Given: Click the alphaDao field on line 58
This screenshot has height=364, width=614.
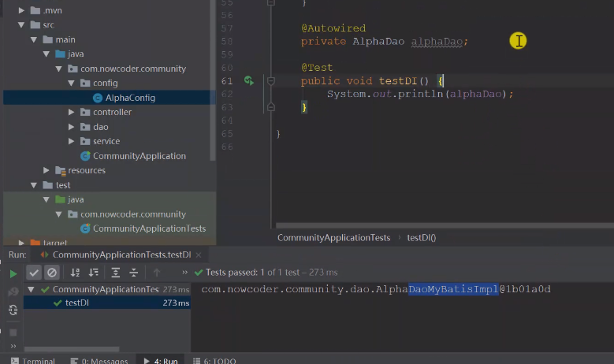Looking at the screenshot, I should click(x=437, y=42).
